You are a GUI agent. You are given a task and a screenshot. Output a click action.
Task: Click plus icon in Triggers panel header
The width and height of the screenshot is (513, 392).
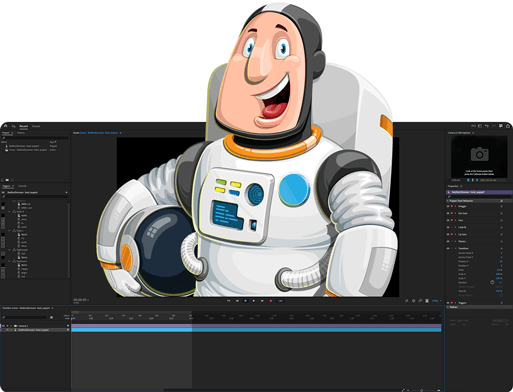click(66, 192)
